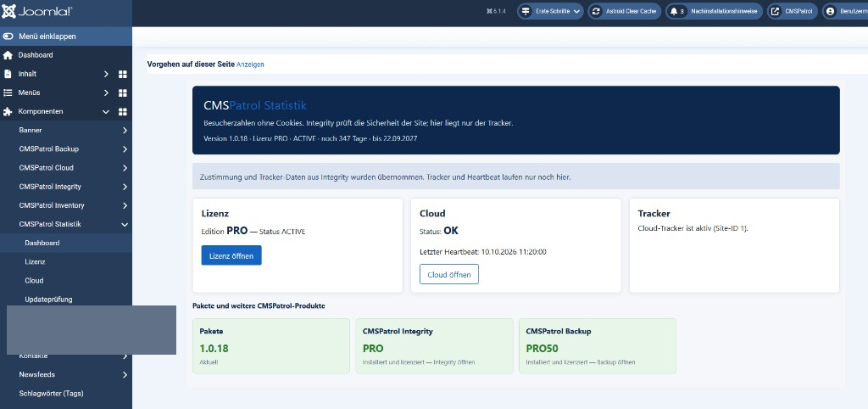The width and height of the screenshot is (868, 409).
Task: Click Backup öffnen link text
Action: coord(615,362)
